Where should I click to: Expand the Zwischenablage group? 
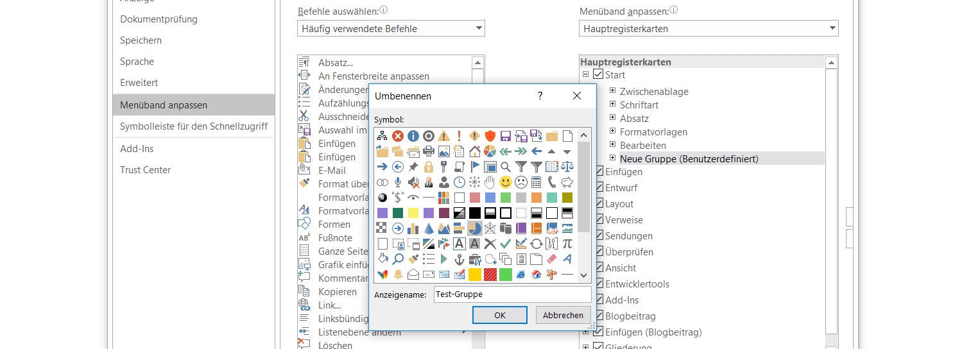[x=612, y=91]
